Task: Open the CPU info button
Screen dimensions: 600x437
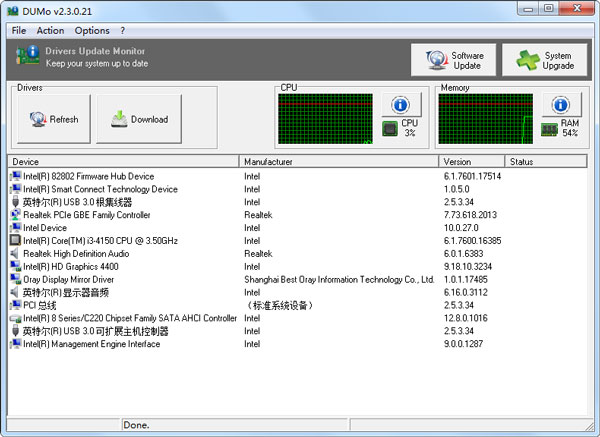Action: pos(401,104)
